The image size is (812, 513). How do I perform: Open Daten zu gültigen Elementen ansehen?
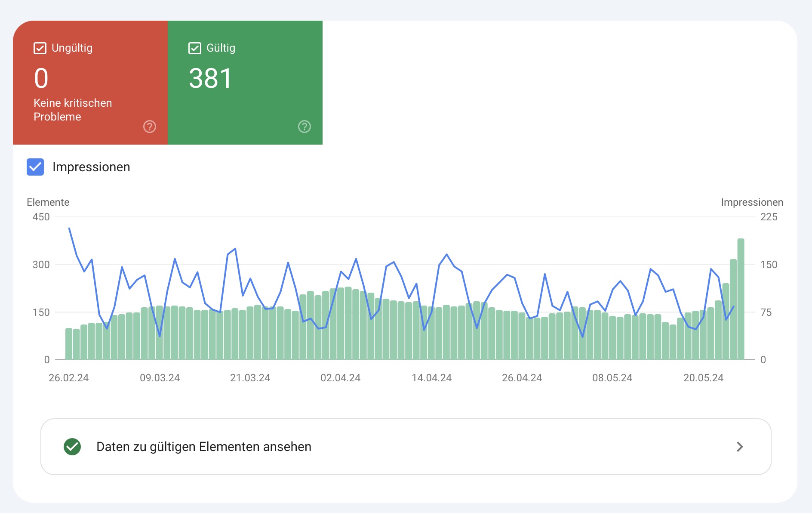203,447
